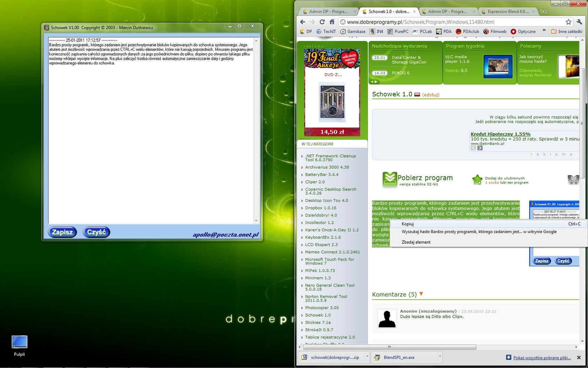The height and width of the screenshot is (368, 588).
Task: Click Schowek window title icon
Action: [47, 27]
